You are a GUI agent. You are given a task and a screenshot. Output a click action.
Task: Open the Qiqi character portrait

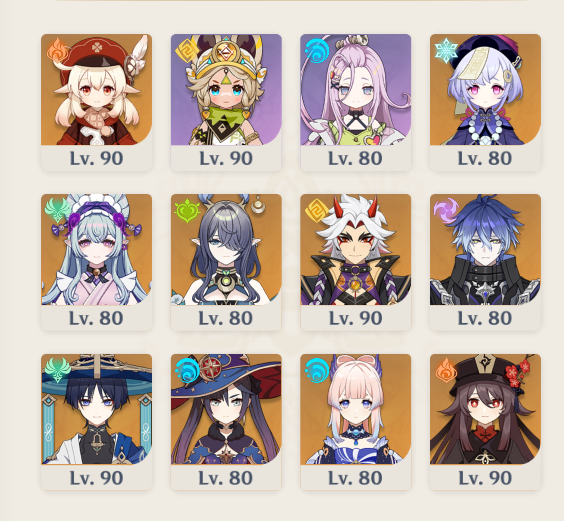[x=485, y=103]
